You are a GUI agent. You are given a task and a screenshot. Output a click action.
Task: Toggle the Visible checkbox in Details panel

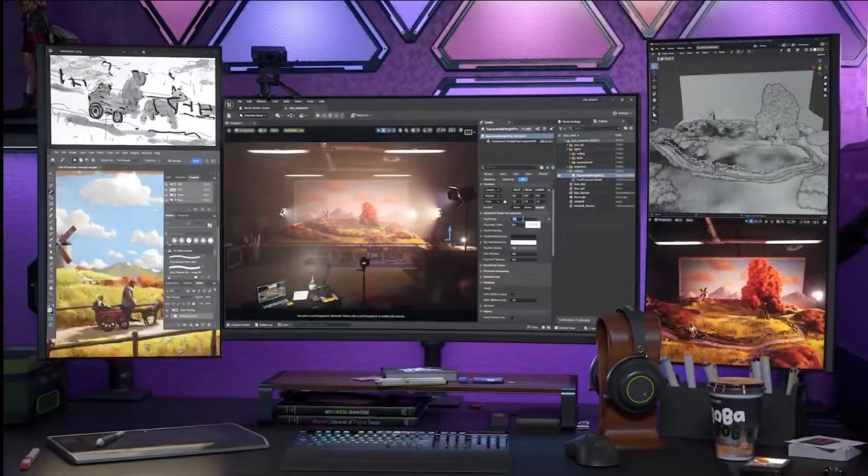coord(512,288)
